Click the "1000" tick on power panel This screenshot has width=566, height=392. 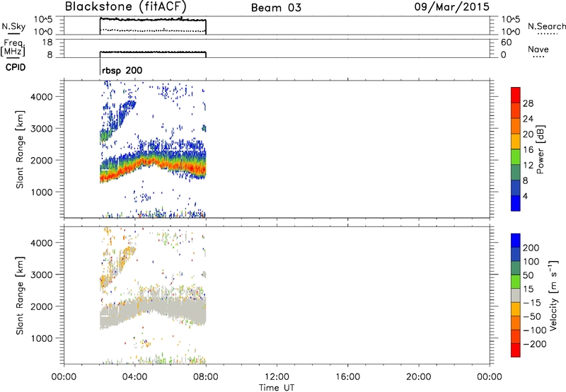pyautogui.click(x=42, y=192)
